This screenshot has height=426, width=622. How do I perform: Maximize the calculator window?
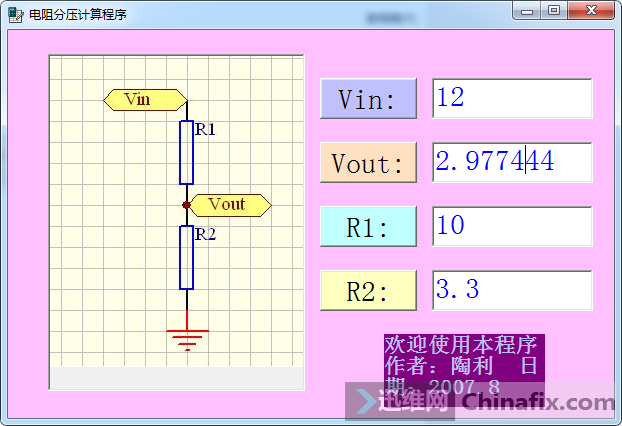553,10
